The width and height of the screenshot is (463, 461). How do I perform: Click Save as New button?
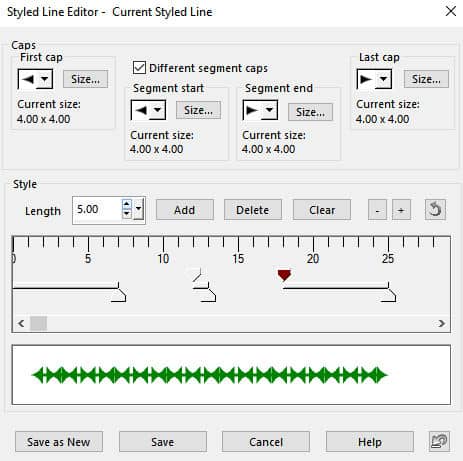click(59, 442)
